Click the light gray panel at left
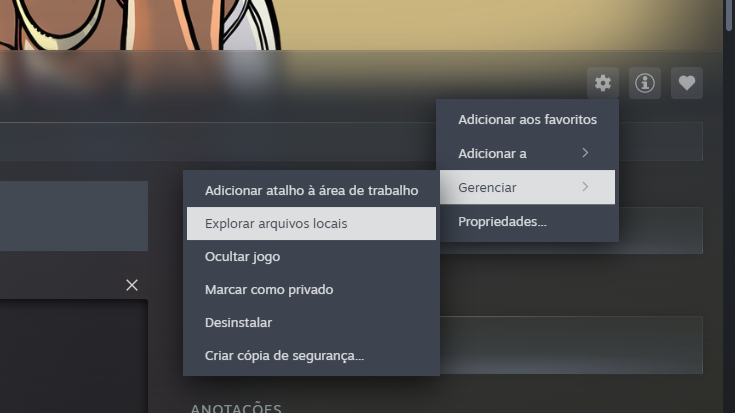735x413 pixels. point(74,216)
